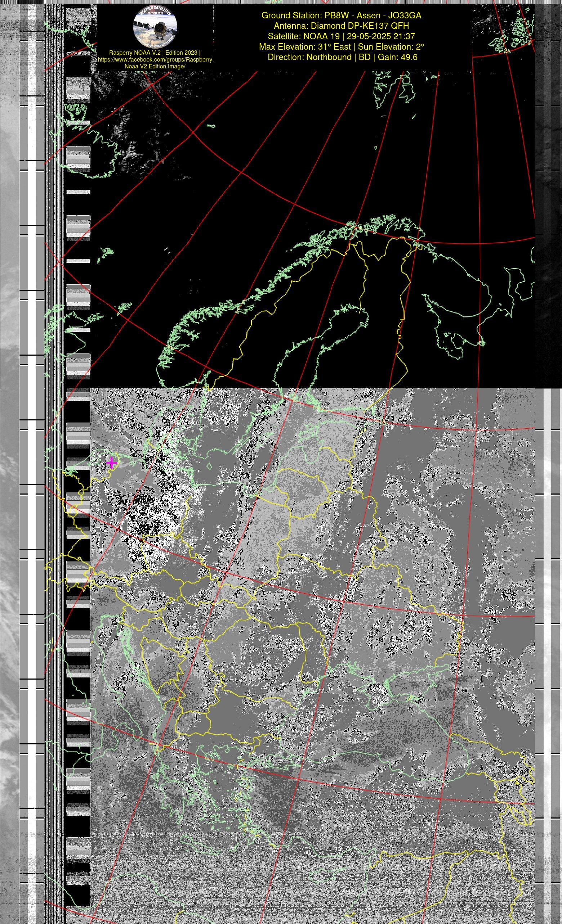Select the 'Ground Station: PB8W - Assen - JO33GA' line

tap(341, 15)
